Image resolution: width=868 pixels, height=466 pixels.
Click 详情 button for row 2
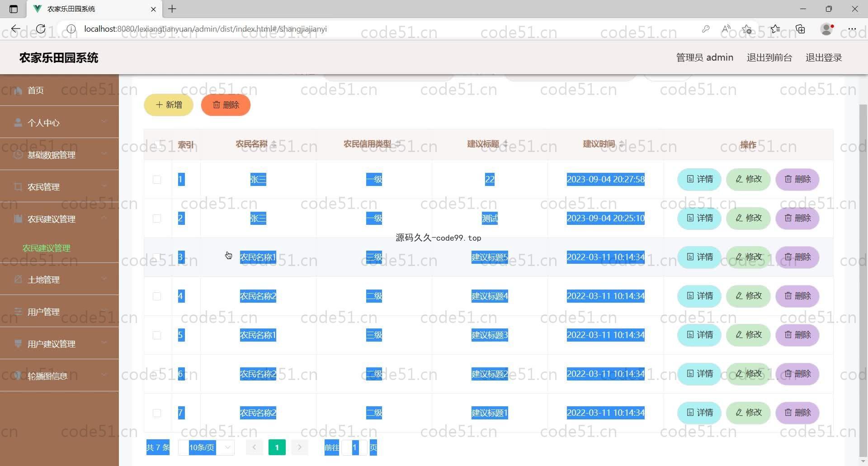point(699,218)
